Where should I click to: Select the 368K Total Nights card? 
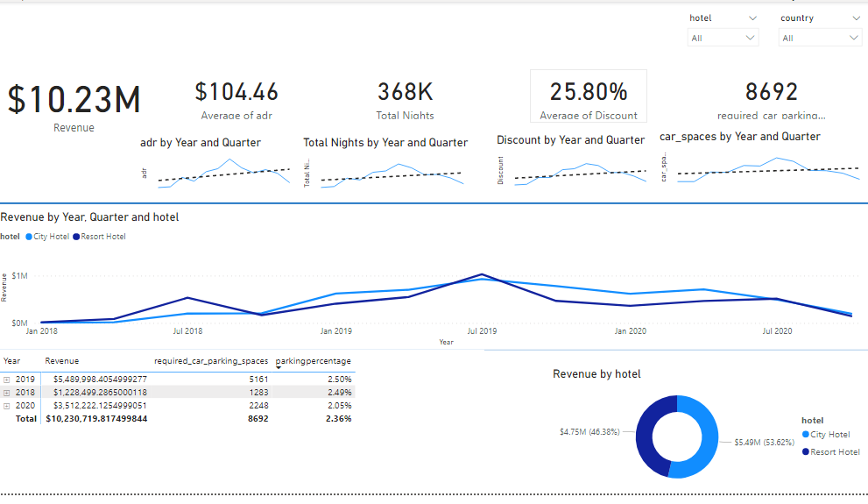[x=406, y=100]
